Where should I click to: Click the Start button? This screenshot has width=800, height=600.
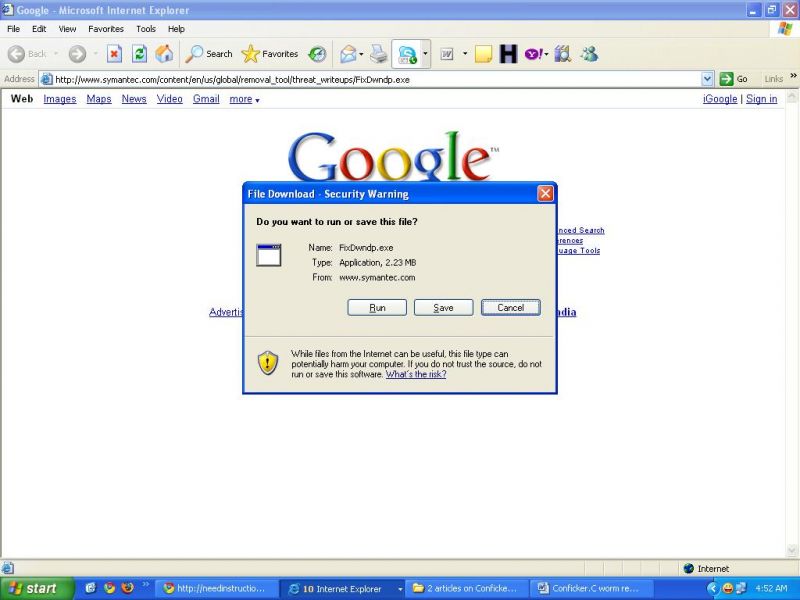37,588
